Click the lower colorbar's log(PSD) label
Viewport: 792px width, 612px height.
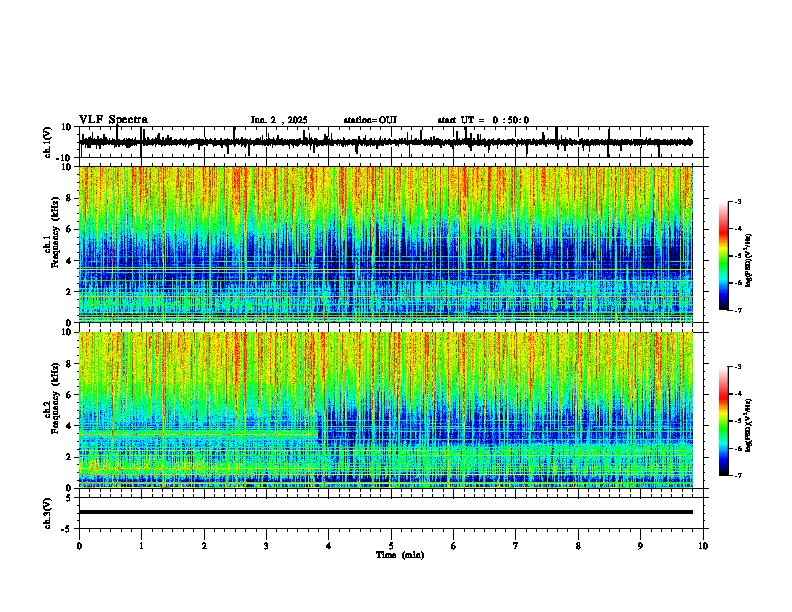748,425
